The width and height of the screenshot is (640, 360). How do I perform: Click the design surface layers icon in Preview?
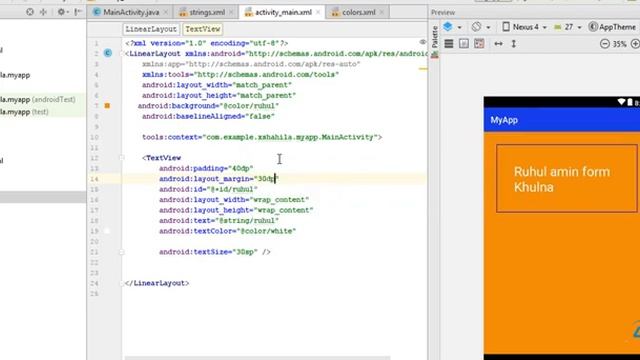pyautogui.click(x=448, y=27)
